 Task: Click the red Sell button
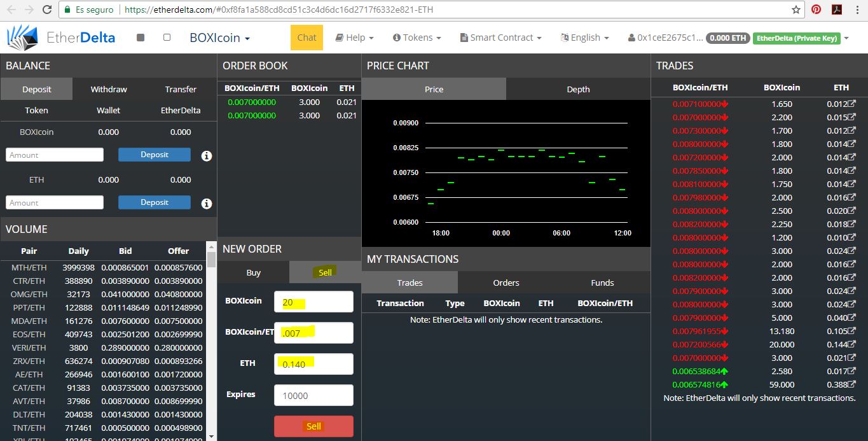pyautogui.click(x=313, y=426)
